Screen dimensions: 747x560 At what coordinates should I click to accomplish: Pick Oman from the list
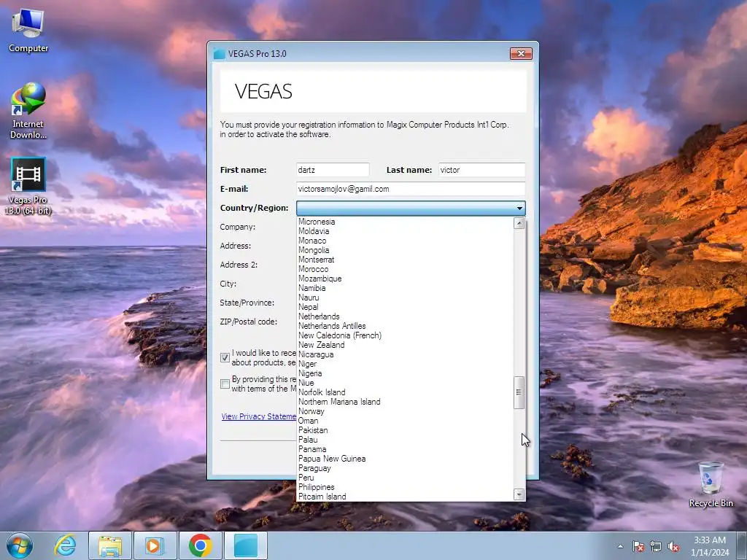405,421
